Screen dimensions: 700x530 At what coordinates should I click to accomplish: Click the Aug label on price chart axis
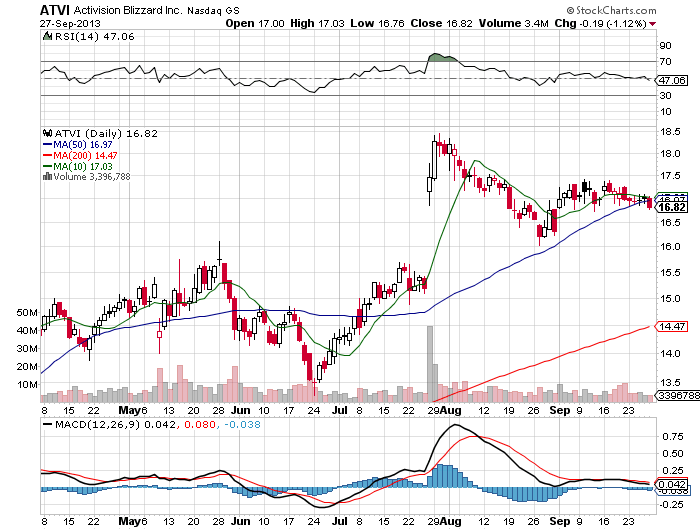tap(450, 410)
